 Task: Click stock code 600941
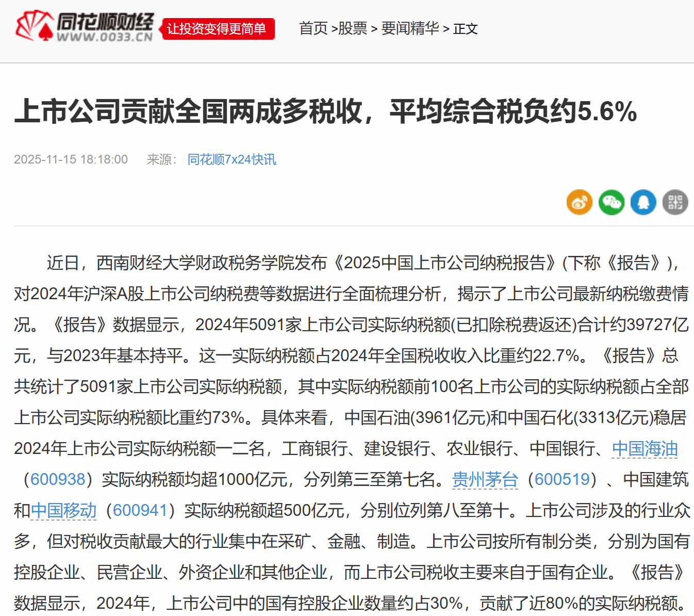pyautogui.click(x=140, y=511)
